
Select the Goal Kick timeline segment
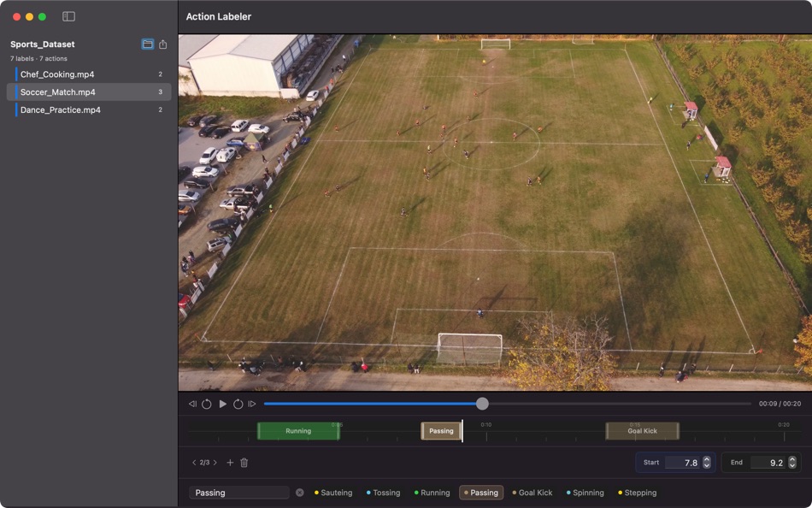click(642, 431)
